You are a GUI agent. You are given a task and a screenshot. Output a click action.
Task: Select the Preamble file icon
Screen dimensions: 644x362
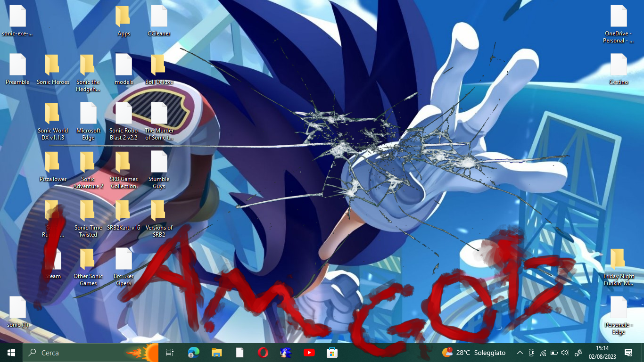pyautogui.click(x=17, y=70)
